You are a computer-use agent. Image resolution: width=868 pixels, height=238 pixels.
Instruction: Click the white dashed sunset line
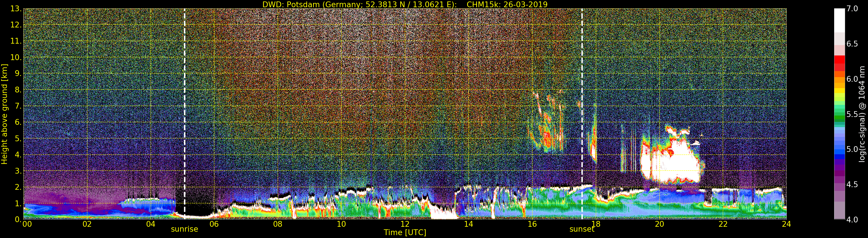pos(582,114)
